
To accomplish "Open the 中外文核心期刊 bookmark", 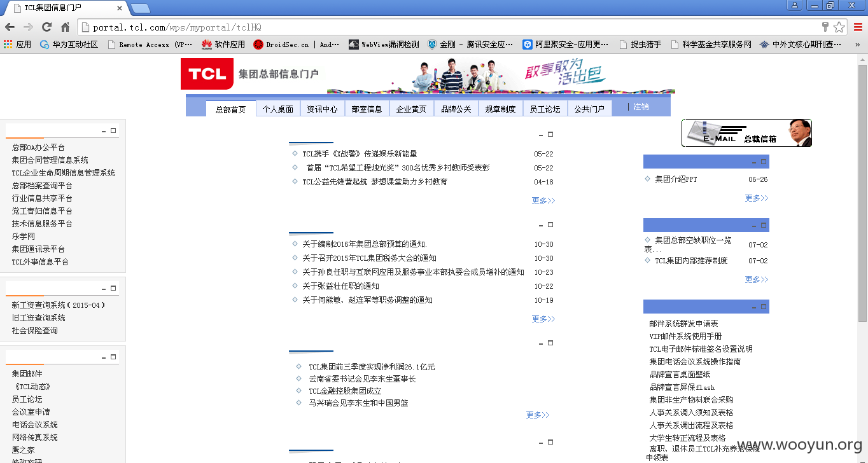I will [x=801, y=45].
